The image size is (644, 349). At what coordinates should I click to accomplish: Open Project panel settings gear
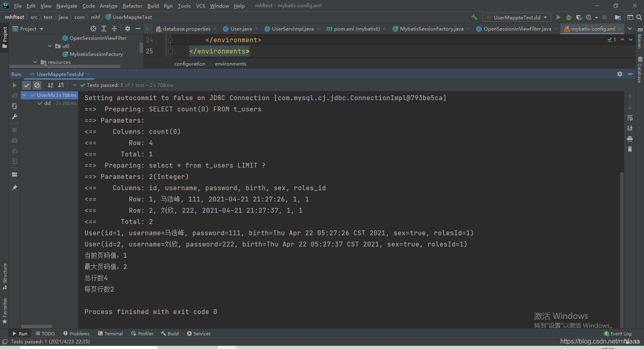tap(128, 29)
